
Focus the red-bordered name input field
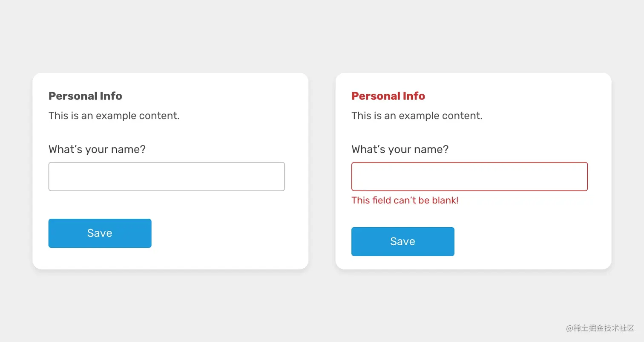coord(469,177)
